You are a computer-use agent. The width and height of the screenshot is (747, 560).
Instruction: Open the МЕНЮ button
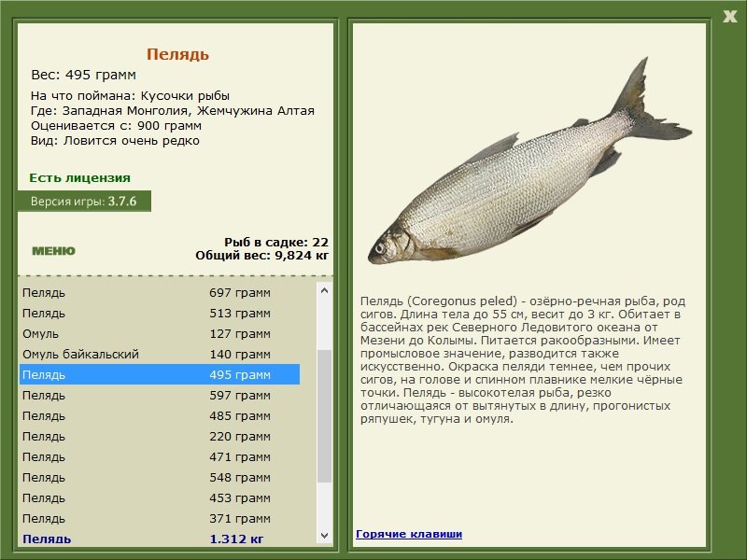[53, 251]
